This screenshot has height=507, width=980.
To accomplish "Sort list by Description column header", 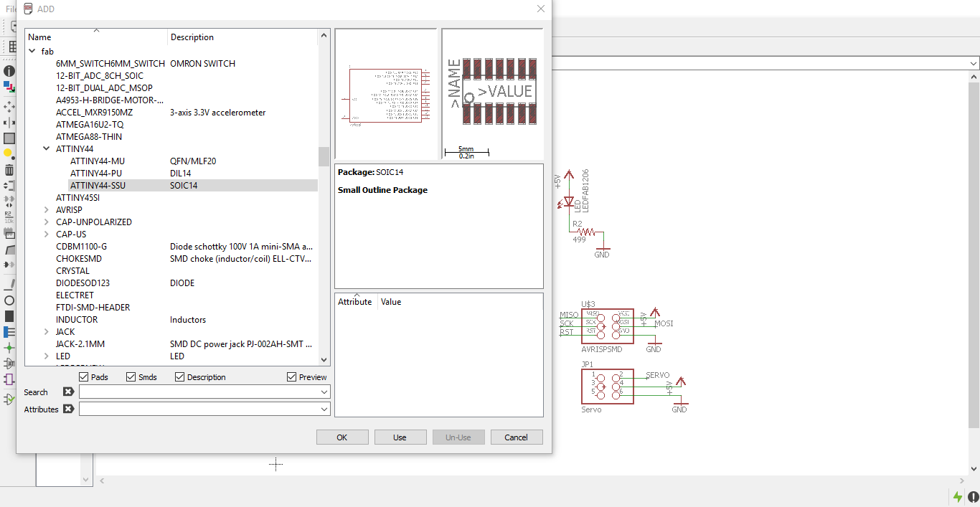I will point(242,37).
